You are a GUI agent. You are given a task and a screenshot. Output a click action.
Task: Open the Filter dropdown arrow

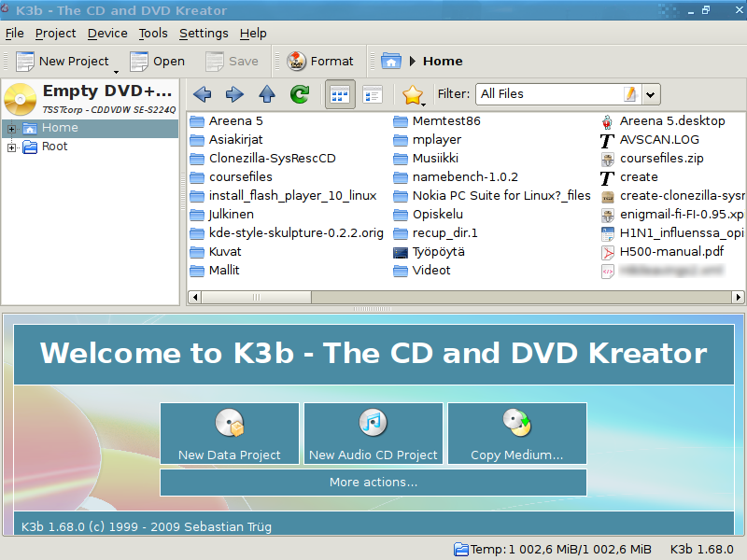(650, 94)
